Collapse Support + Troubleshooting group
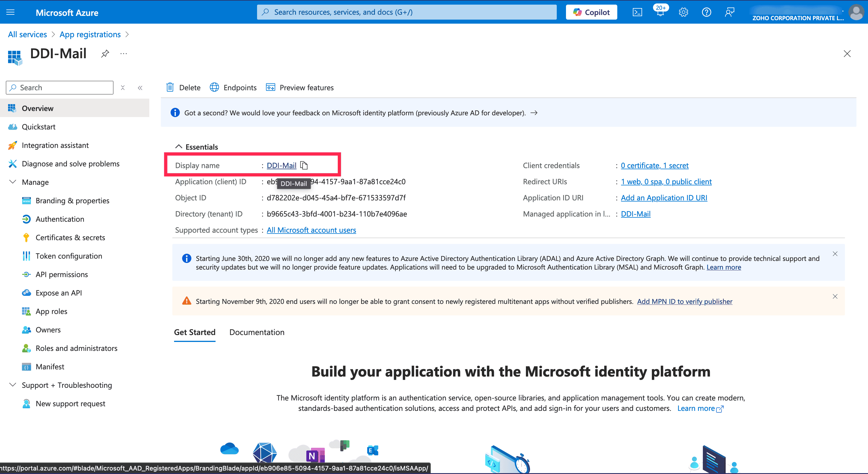This screenshot has width=868, height=474. 13,385
